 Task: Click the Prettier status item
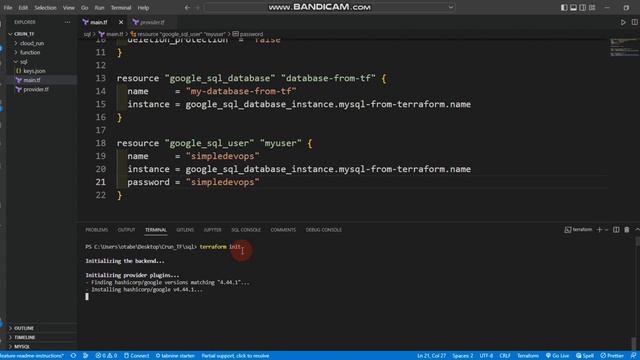pyautogui.click(x=612, y=356)
